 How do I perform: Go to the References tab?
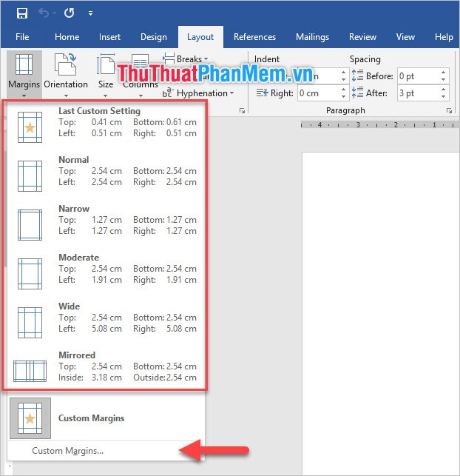tap(254, 37)
